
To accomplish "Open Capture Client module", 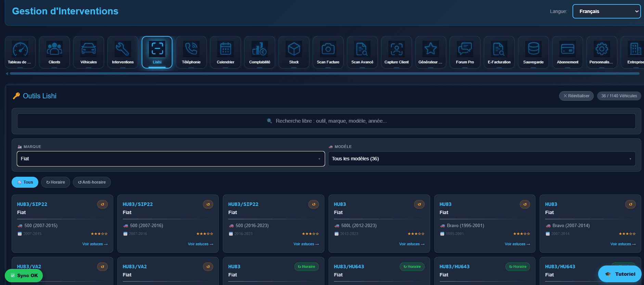I will pos(397,52).
